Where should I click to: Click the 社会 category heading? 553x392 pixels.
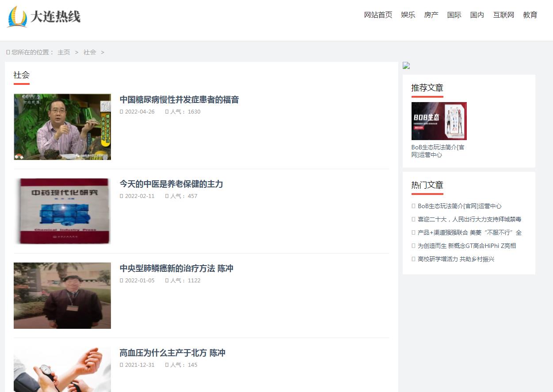point(22,75)
